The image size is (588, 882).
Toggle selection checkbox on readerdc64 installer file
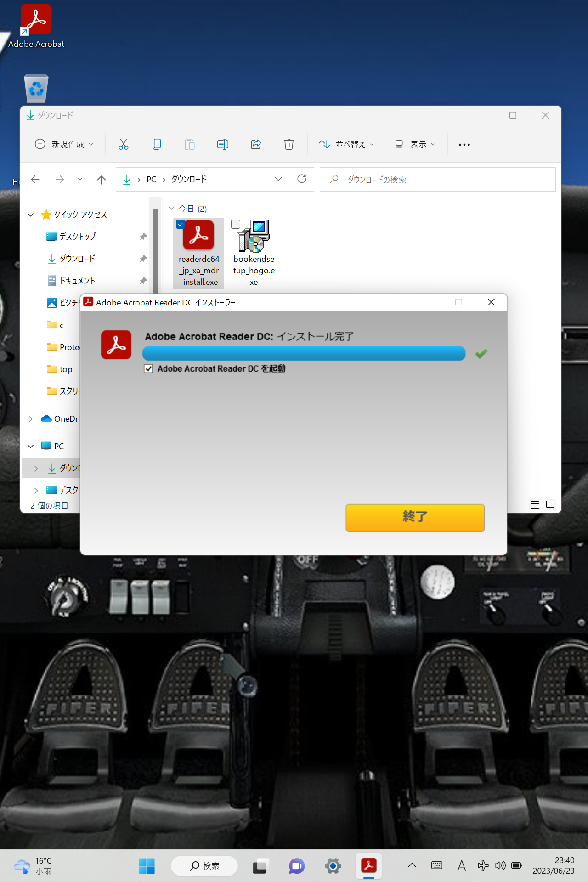tap(181, 224)
